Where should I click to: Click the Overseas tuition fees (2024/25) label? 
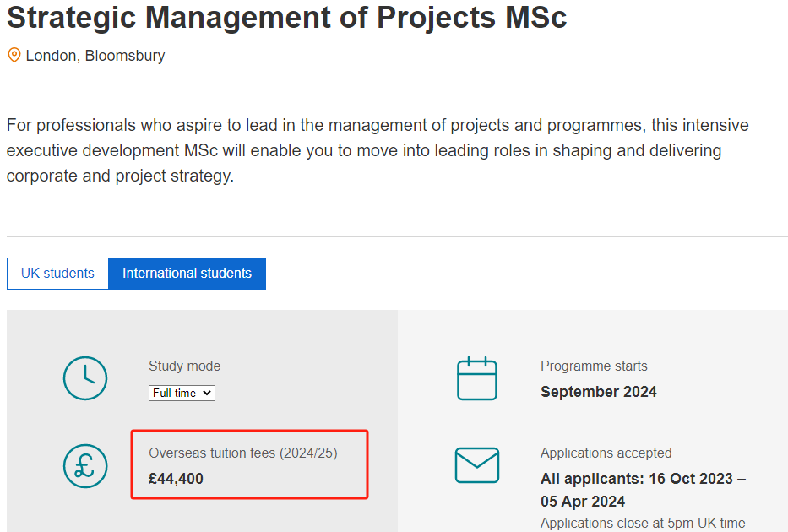(242, 453)
